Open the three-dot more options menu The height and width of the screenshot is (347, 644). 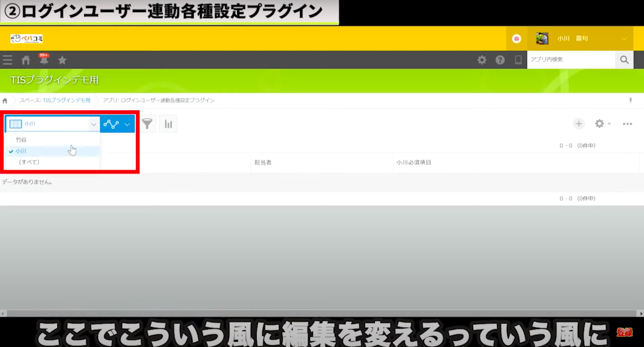627,124
